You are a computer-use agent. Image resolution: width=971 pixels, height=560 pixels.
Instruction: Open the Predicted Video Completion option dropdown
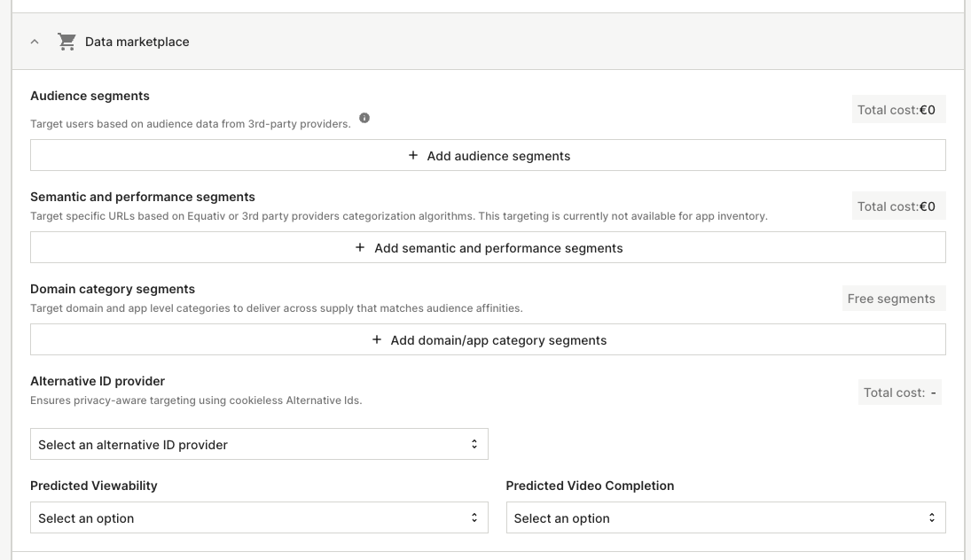click(724, 517)
